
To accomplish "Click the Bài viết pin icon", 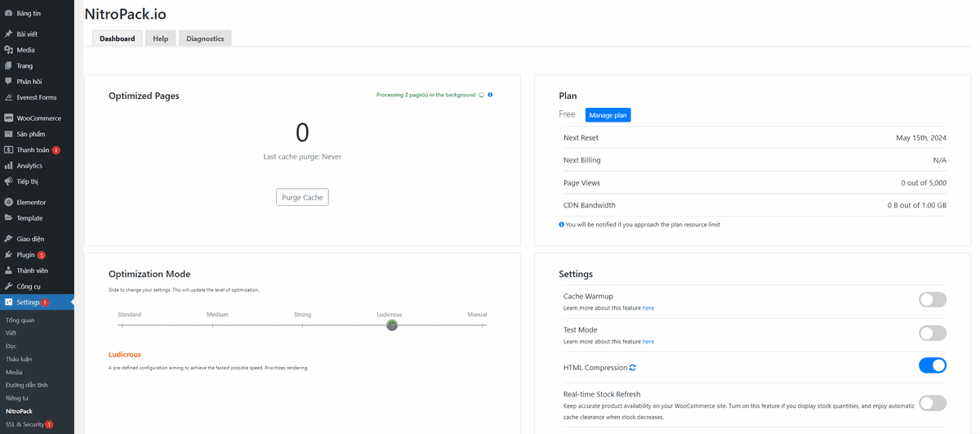I will coord(8,34).
